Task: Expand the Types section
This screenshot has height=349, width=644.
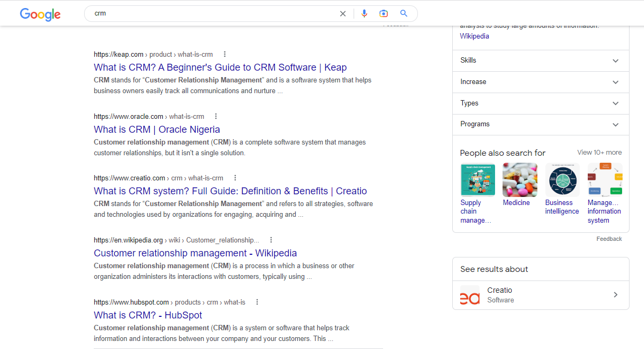Action: click(541, 103)
